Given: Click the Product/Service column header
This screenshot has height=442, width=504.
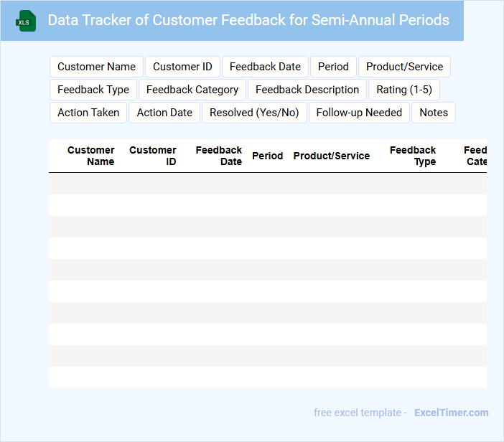Looking at the screenshot, I should click(x=332, y=156).
